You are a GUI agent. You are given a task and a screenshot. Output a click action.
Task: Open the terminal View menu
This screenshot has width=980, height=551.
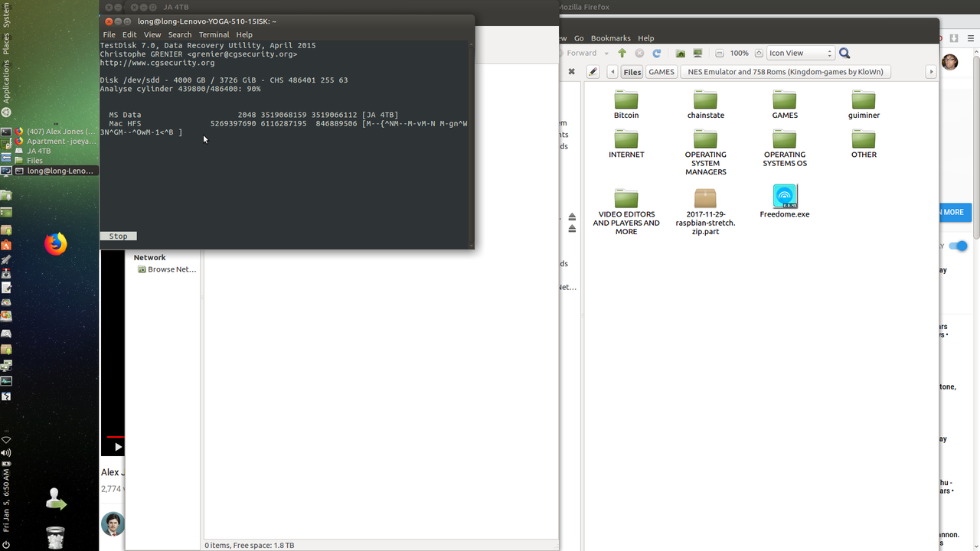(152, 34)
